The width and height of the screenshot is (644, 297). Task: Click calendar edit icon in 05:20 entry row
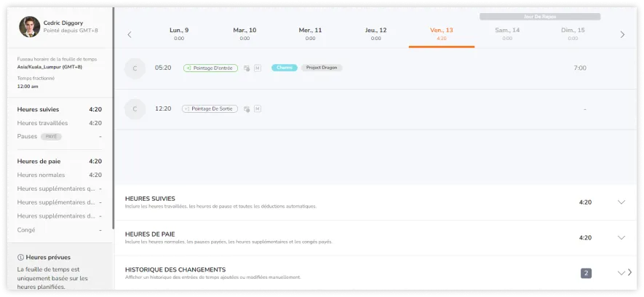pos(247,68)
